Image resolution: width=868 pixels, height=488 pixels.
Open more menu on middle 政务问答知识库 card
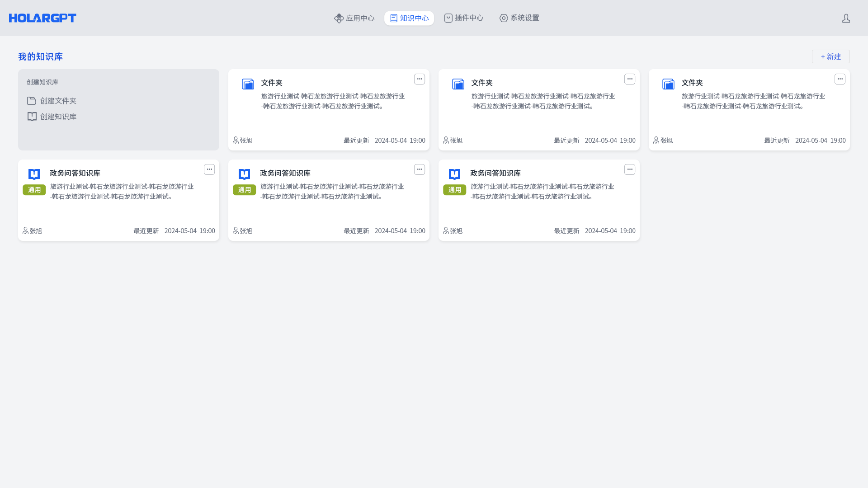click(420, 169)
